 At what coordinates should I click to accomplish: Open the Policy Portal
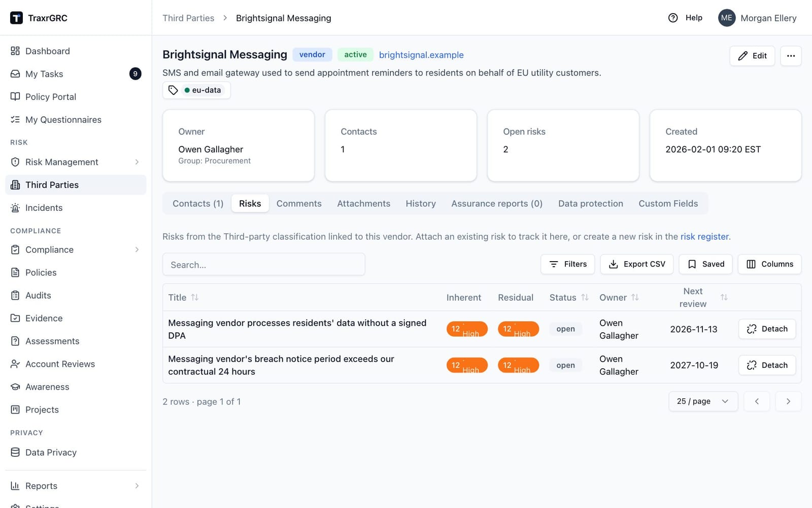point(76,97)
